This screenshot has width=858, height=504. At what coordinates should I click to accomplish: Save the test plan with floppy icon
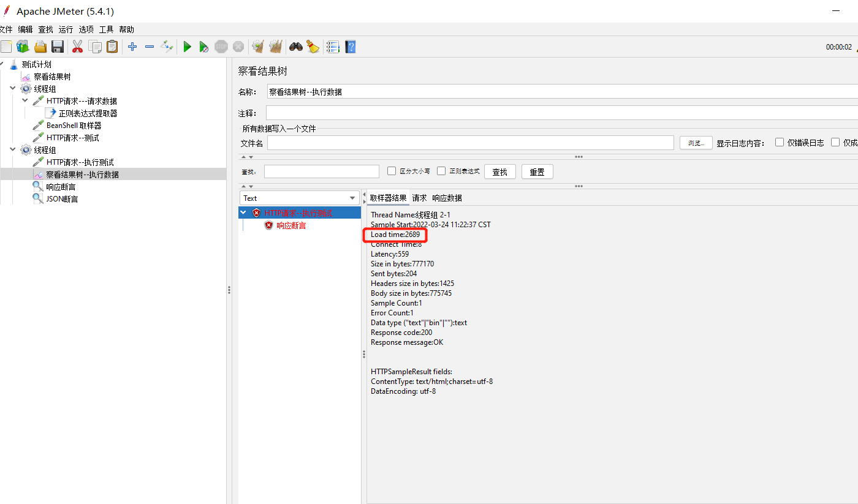coord(58,47)
